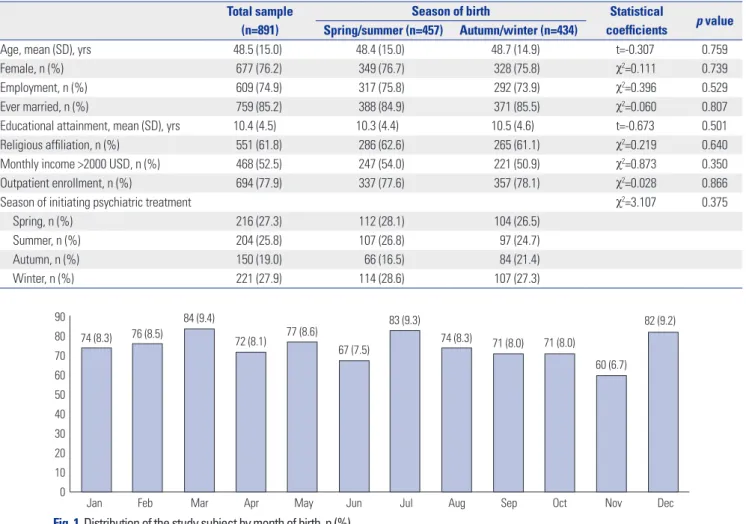Click 'Outpatient enrollment, n (%)' row label
This screenshot has height=524, width=746.
click(66, 183)
